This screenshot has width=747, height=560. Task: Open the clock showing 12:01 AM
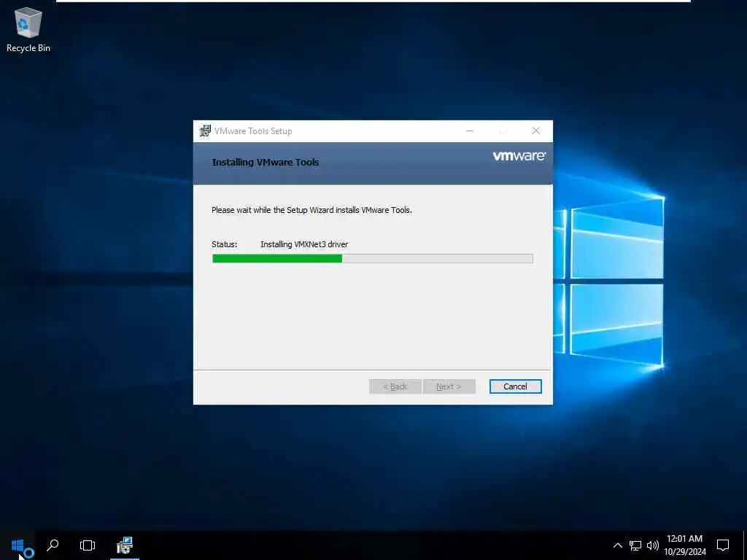coord(684,545)
